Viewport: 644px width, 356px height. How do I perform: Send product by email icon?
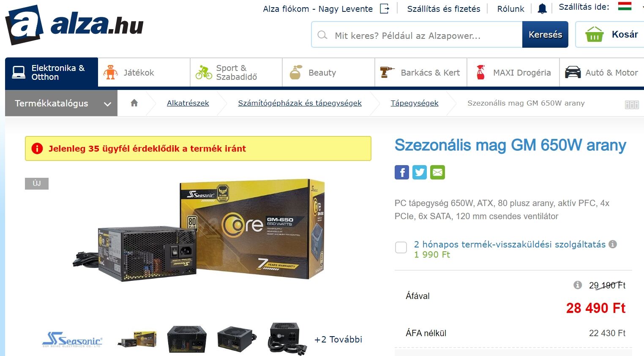coord(437,172)
